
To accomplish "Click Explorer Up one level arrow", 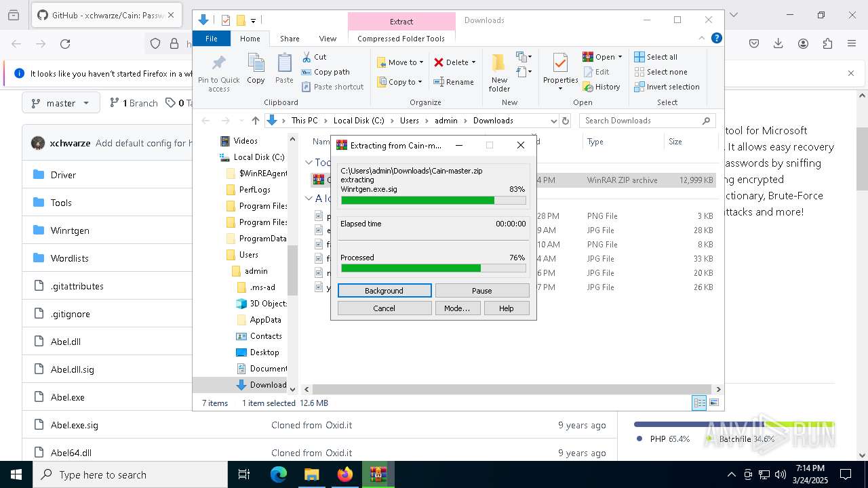I will click(x=255, y=121).
